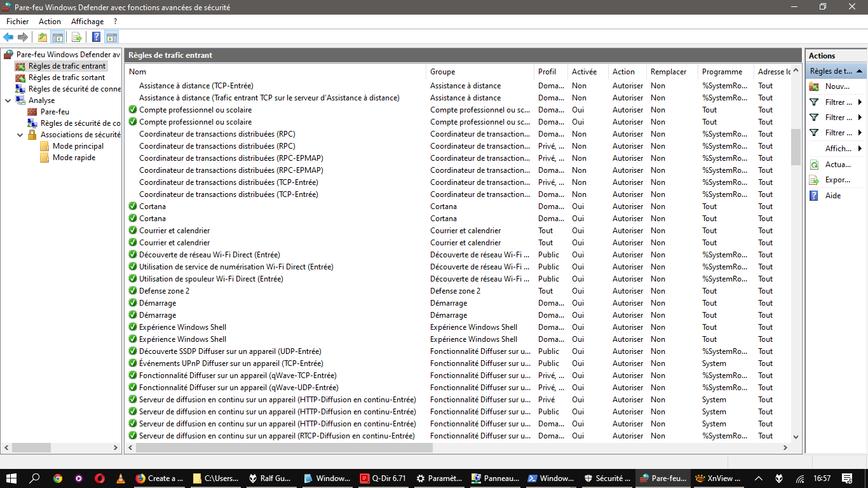Click Actua... refresh action
Viewport: 868px width, 488px height.
[x=837, y=165]
